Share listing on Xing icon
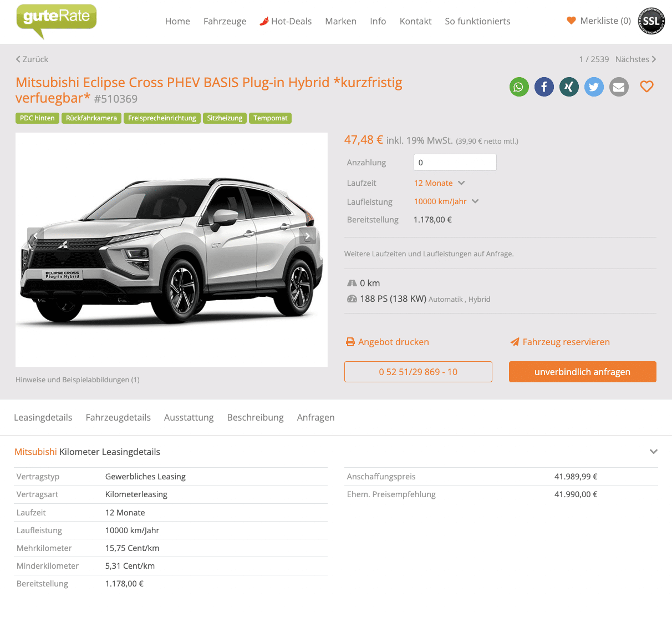672x617 pixels. coord(569,87)
